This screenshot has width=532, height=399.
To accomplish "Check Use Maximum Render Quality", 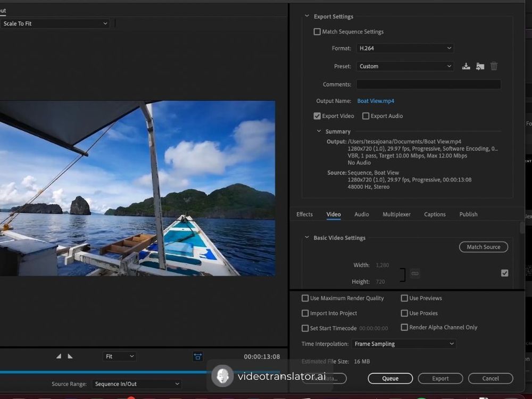I will click(305, 298).
